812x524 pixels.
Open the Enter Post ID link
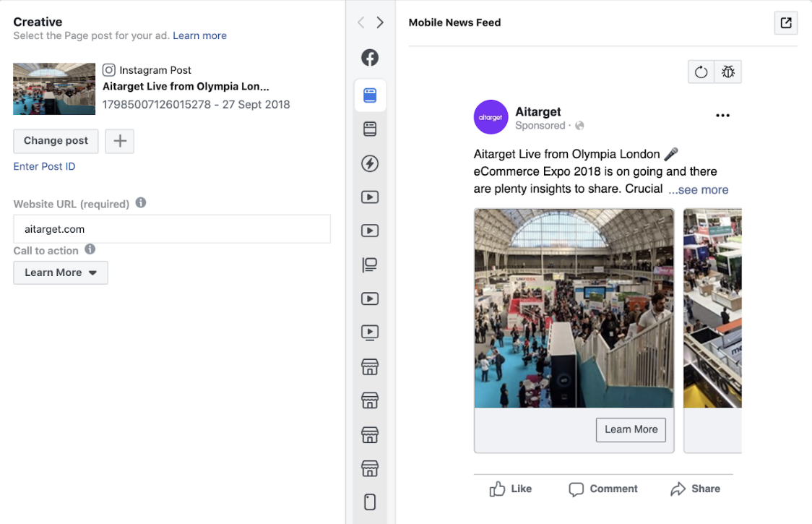(44, 166)
